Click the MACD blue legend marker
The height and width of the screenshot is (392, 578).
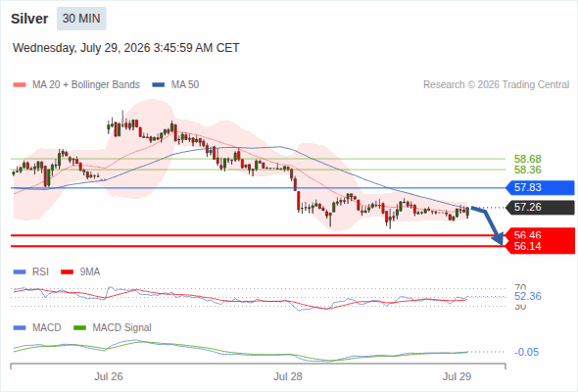(x=20, y=328)
